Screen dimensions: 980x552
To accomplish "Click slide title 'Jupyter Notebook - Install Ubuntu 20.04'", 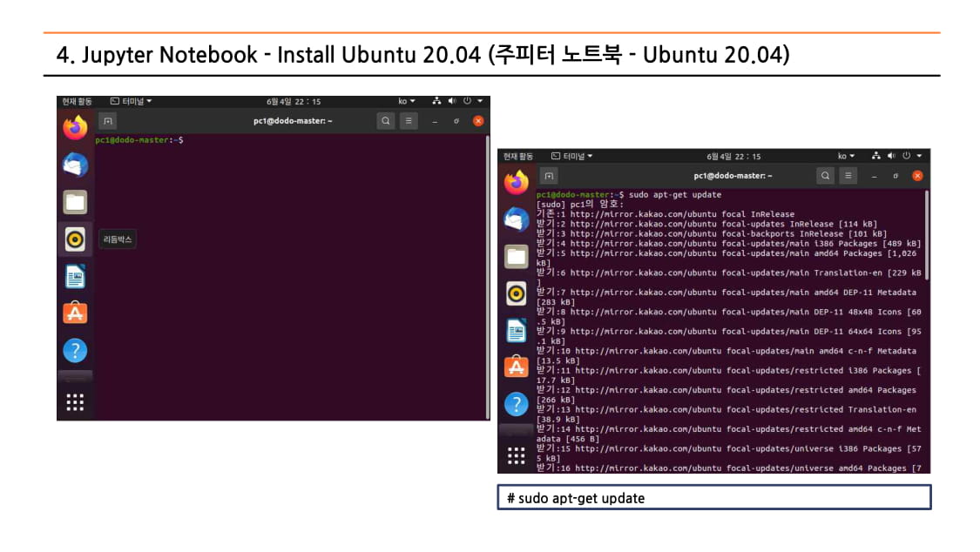I will click(281, 54).
